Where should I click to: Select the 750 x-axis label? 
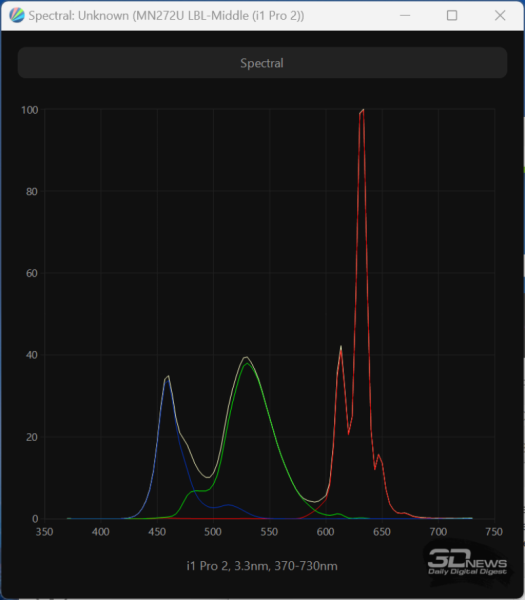coord(494,532)
